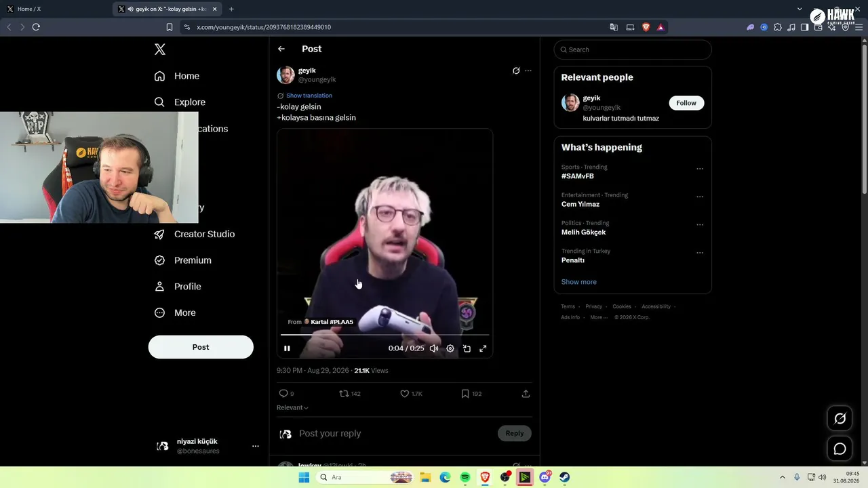868x488 pixels.
Task: Open Home from the left navigation
Action: point(177,76)
